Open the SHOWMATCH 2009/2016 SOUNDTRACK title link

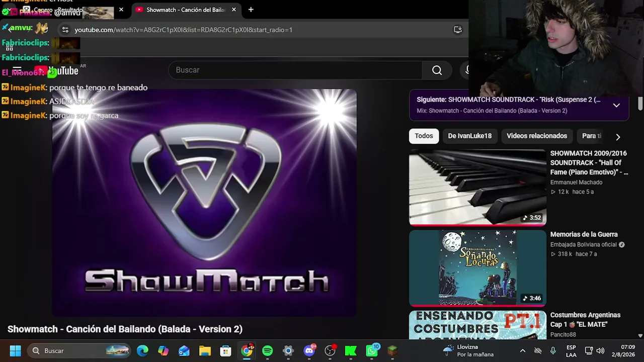(x=589, y=163)
